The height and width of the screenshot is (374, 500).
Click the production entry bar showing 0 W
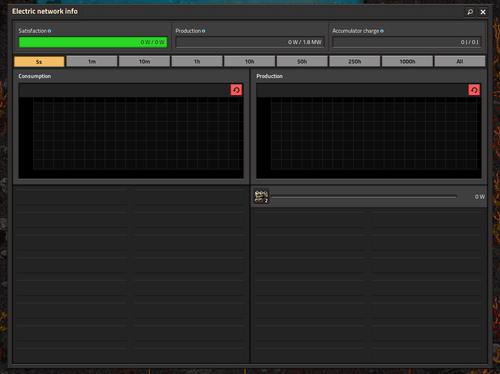pyautogui.click(x=364, y=197)
